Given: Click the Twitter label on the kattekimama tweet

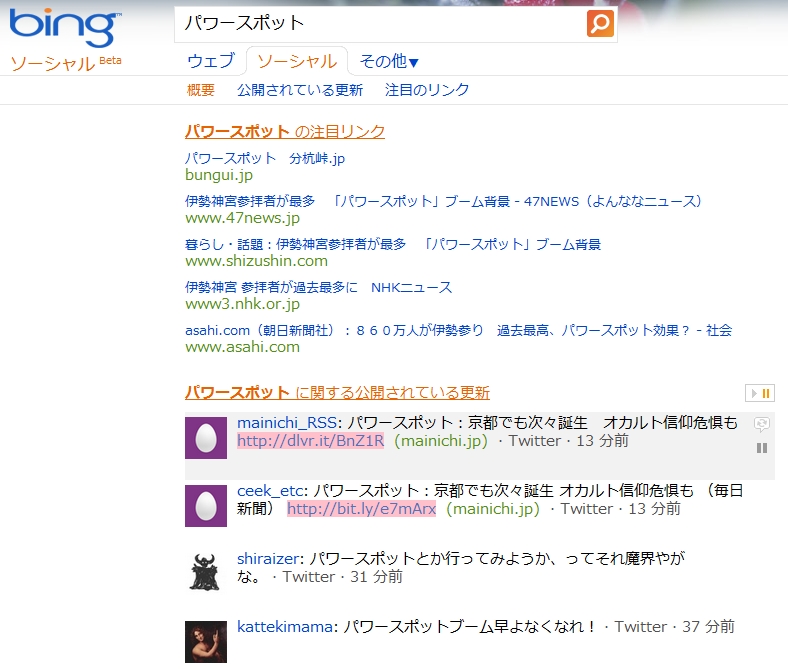Looking at the screenshot, I should click(640, 627).
